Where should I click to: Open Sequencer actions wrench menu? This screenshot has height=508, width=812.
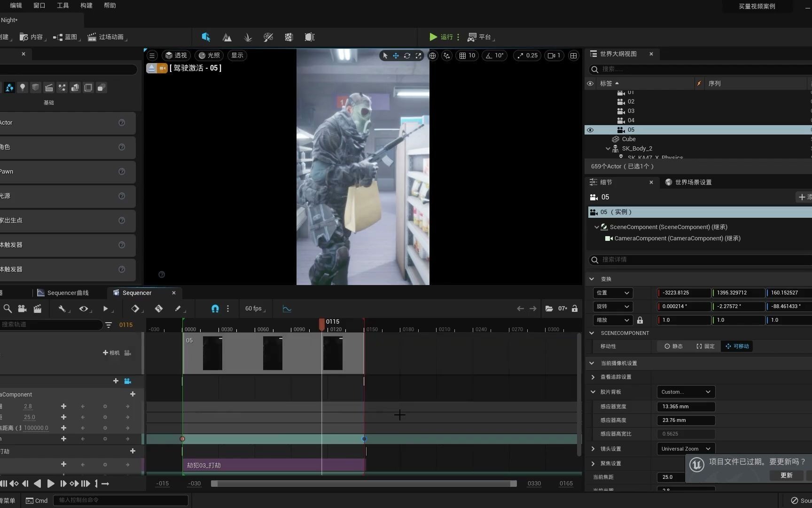(63, 309)
